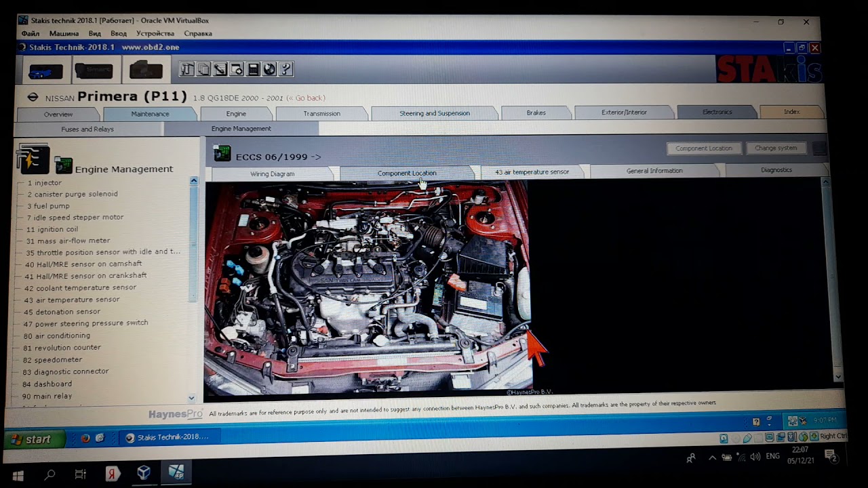The width and height of the screenshot is (868, 488).
Task: Click the ECCS green module icon
Action: point(222,154)
